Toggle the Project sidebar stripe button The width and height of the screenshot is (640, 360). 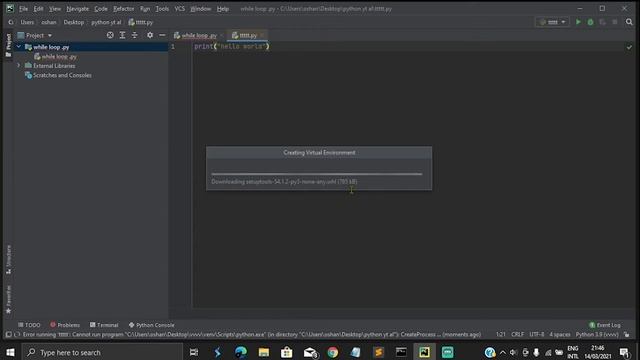tap(8, 45)
